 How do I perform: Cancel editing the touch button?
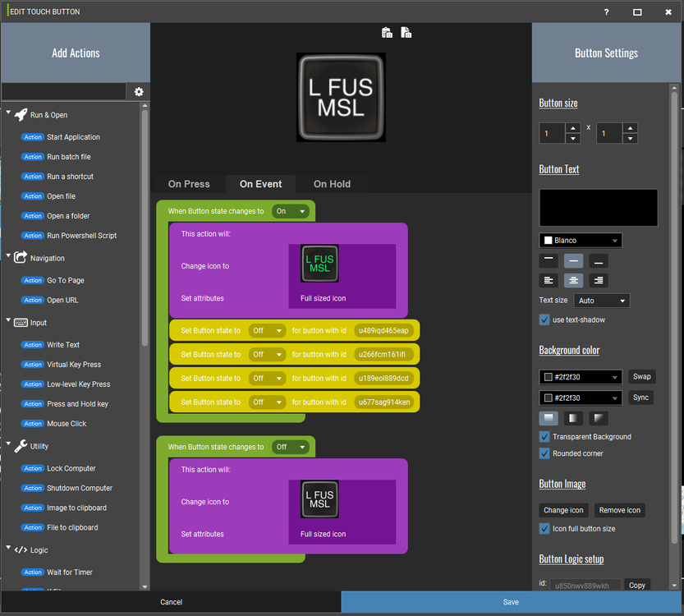pos(171,602)
